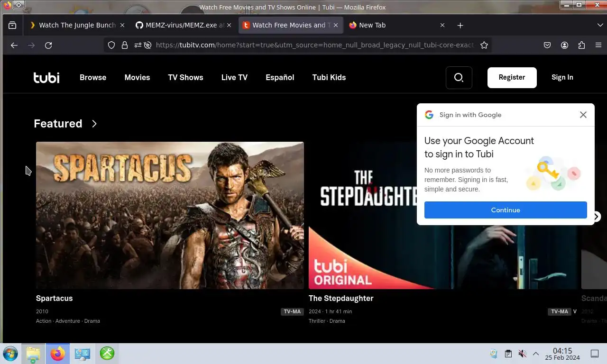Save page to Pocket
The image size is (607, 364).
(x=547, y=45)
